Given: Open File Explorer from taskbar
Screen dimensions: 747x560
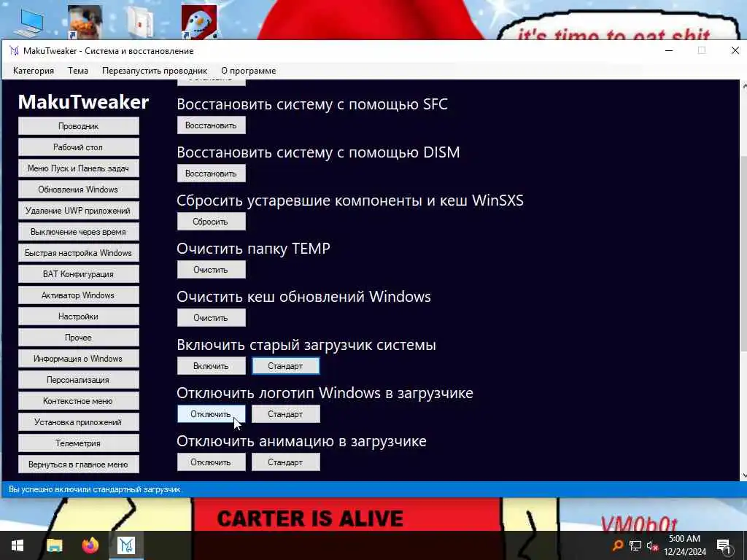Looking at the screenshot, I should (54, 545).
